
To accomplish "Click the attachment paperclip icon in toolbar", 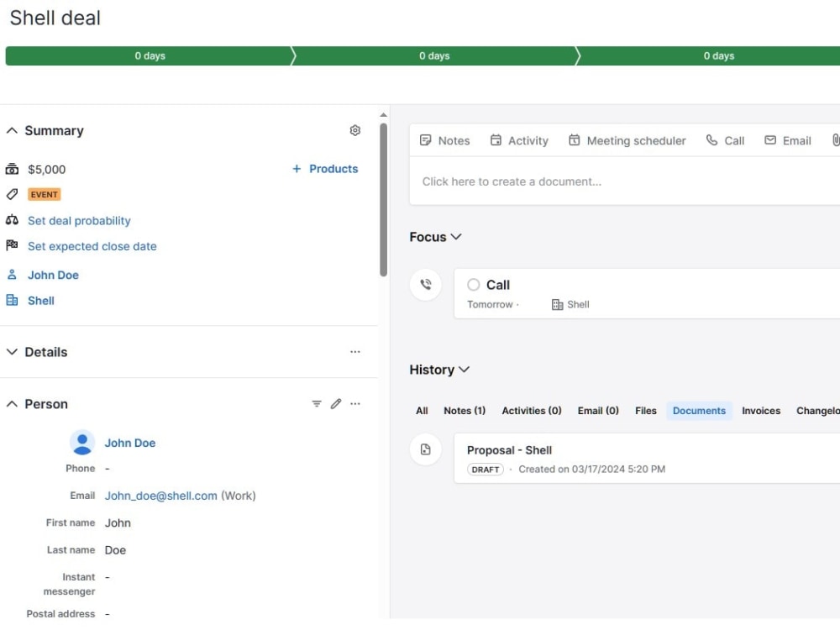I will tap(835, 140).
